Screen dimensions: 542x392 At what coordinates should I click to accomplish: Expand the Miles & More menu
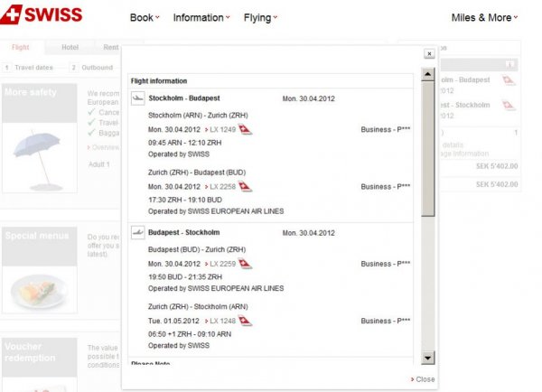pos(484,17)
